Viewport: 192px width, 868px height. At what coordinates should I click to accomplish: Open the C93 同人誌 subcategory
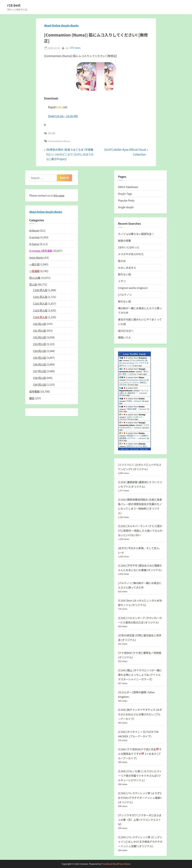pos(39,344)
